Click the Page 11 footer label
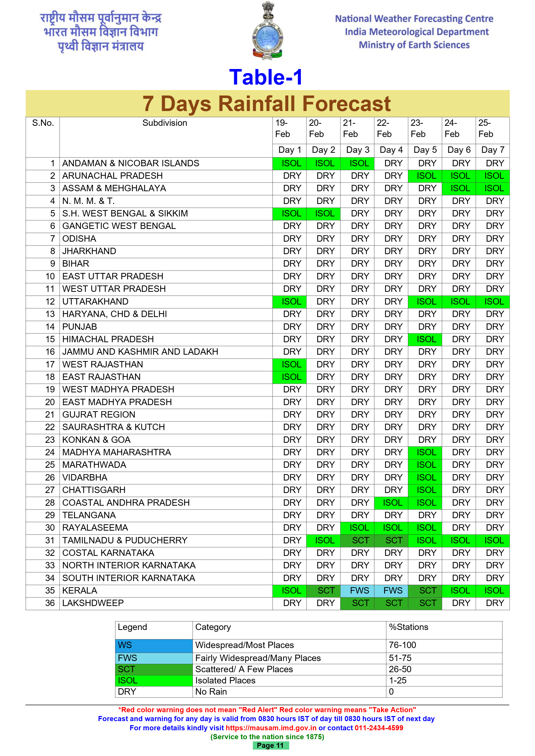The height and width of the screenshot is (756, 535). pos(271,746)
